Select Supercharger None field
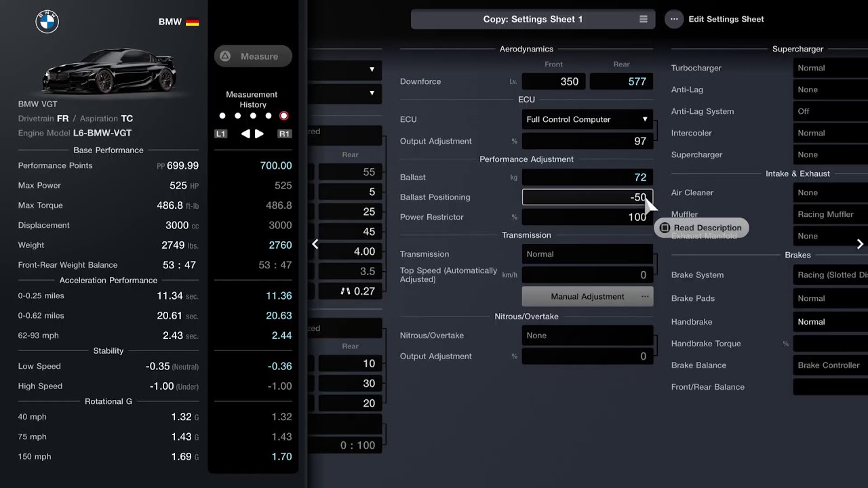The height and width of the screenshot is (488, 868). pos(831,155)
